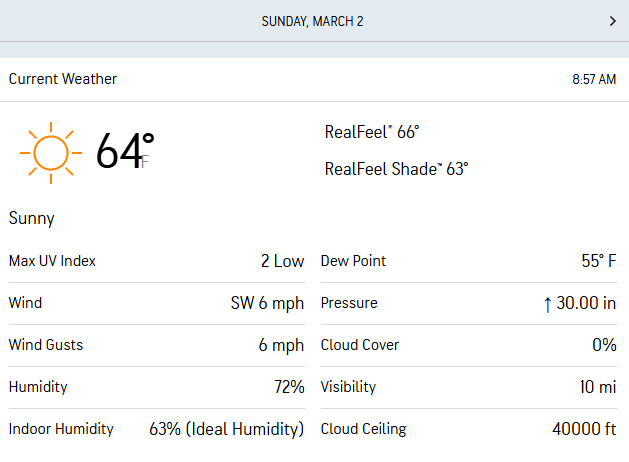Click the Pressure 30.00 in value
629x462 pixels.
tap(587, 304)
